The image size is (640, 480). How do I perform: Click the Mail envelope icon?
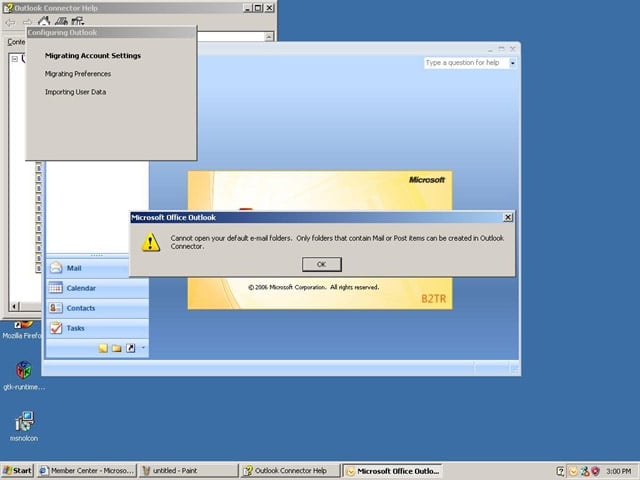pyautogui.click(x=56, y=268)
